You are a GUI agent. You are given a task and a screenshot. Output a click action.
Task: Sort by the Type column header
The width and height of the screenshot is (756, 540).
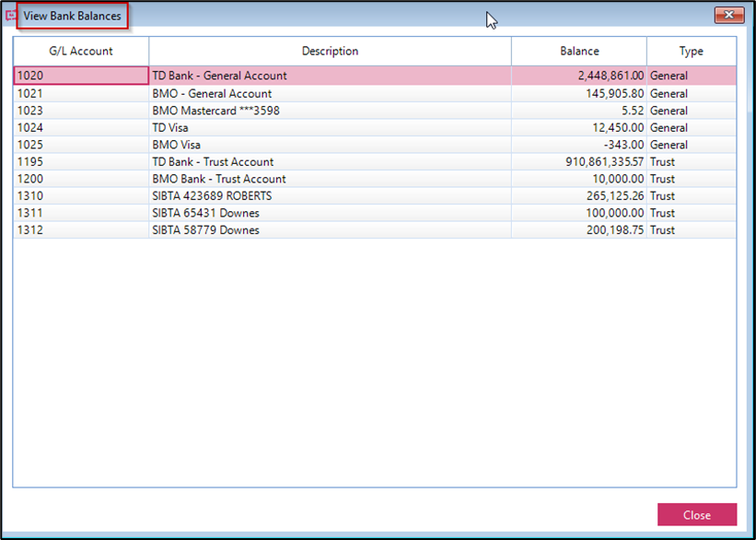(692, 51)
